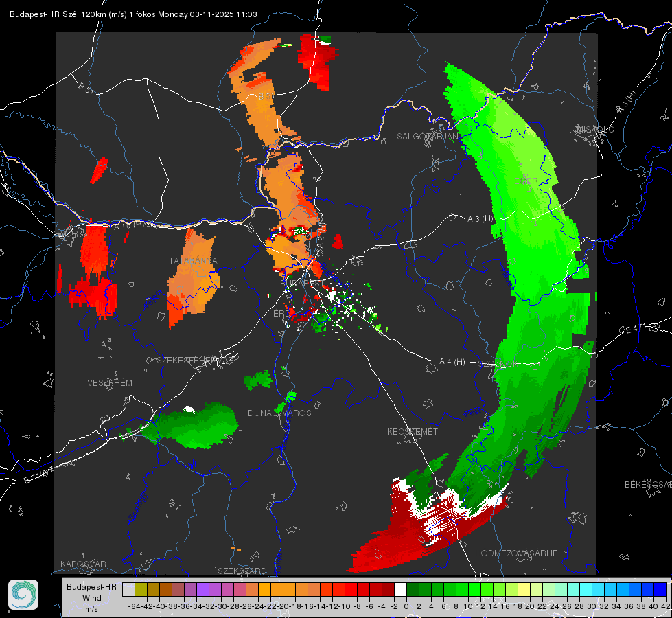Pick the dark blue swatch labeled 40 to 42
672x618 pixels.
660,590
